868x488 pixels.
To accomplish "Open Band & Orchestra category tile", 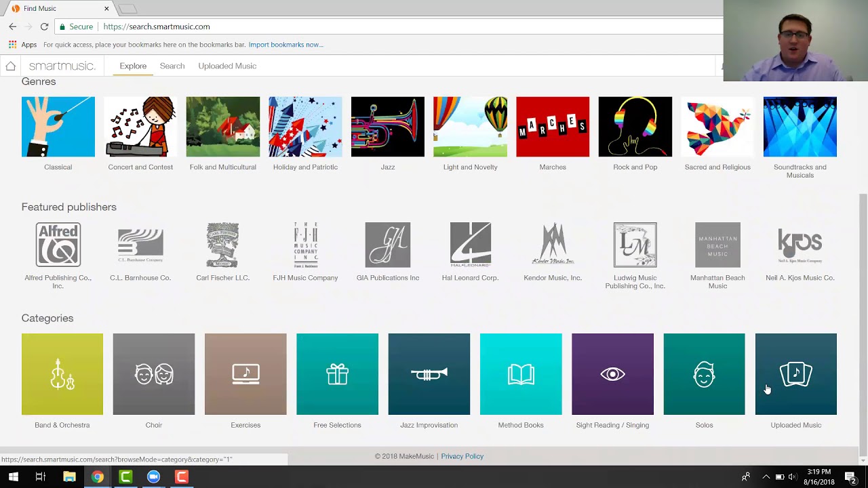I will tap(62, 374).
